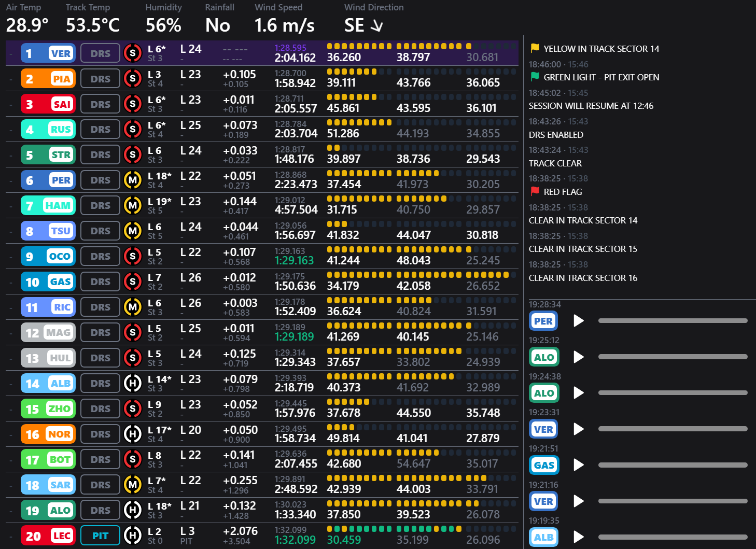Click the medium tyre icon in TSU's row
The width and height of the screenshot is (756, 549).
(x=133, y=231)
